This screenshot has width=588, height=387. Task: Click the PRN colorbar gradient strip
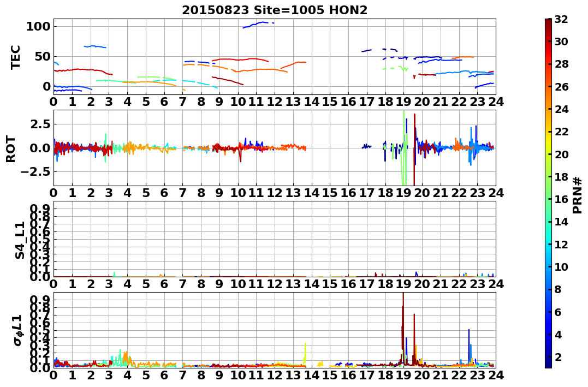click(548, 193)
